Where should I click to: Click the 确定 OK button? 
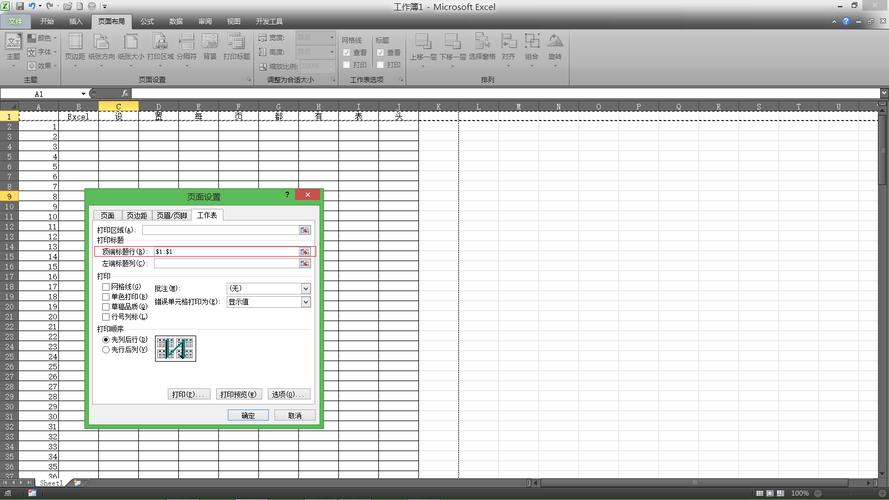pyautogui.click(x=248, y=416)
